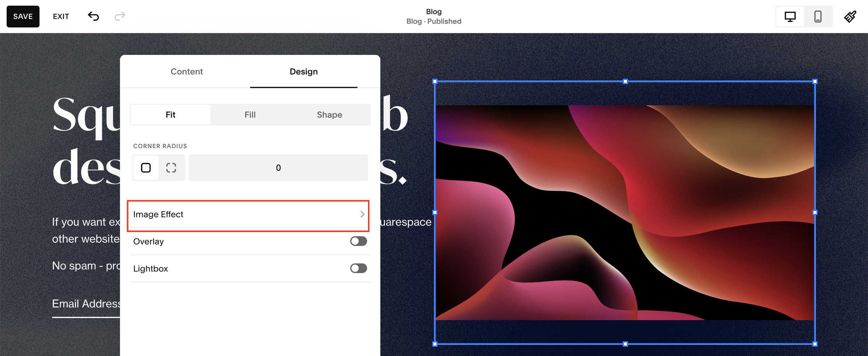Click the redo arrow icon
This screenshot has height=356, width=868.
tap(120, 16)
